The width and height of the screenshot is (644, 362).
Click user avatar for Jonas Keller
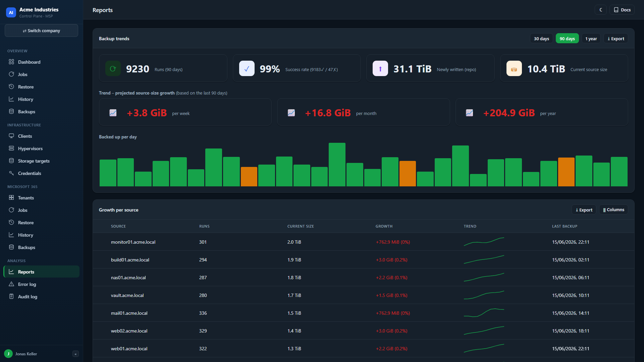pyautogui.click(x=8, y=354)
